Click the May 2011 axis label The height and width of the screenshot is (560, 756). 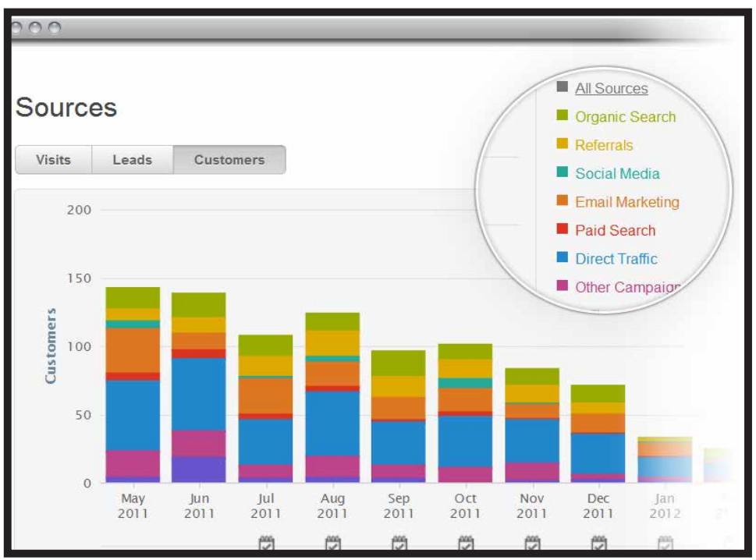(x=133, y=505)
